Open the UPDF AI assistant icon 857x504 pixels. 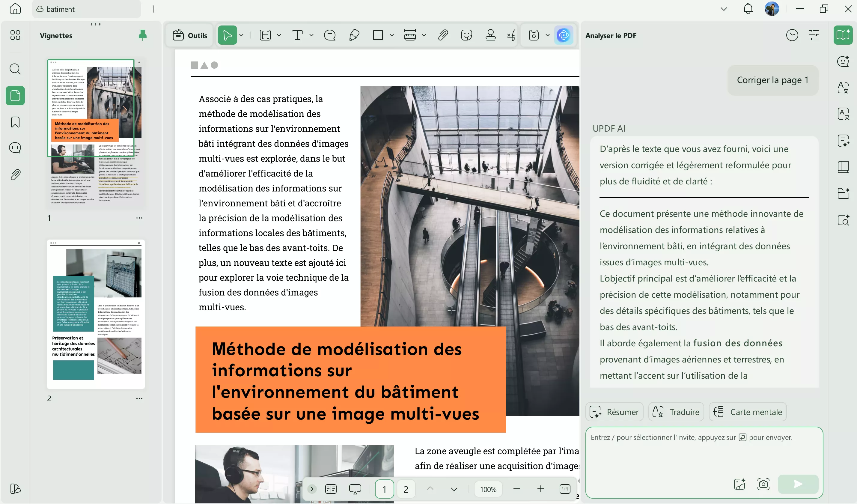563,35
